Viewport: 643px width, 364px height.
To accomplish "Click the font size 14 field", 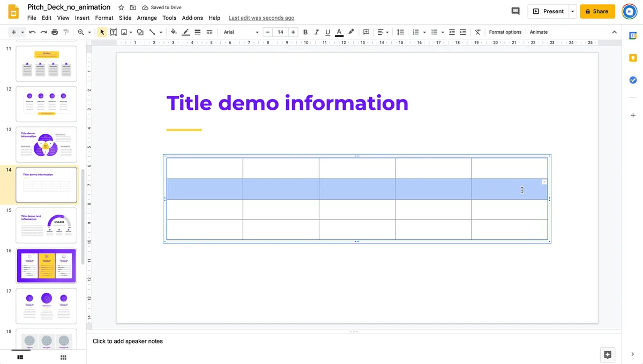I will (280, 32).
